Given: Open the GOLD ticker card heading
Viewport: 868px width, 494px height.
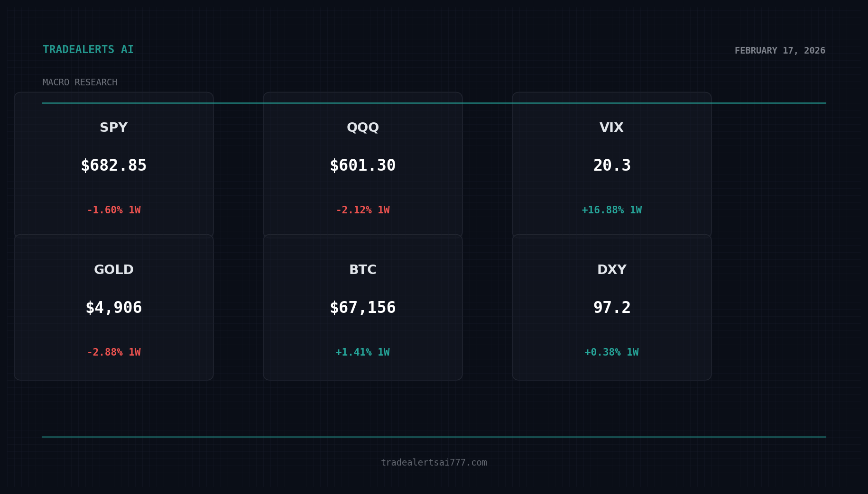Looking at the screenshot, I should coord(114,270).
